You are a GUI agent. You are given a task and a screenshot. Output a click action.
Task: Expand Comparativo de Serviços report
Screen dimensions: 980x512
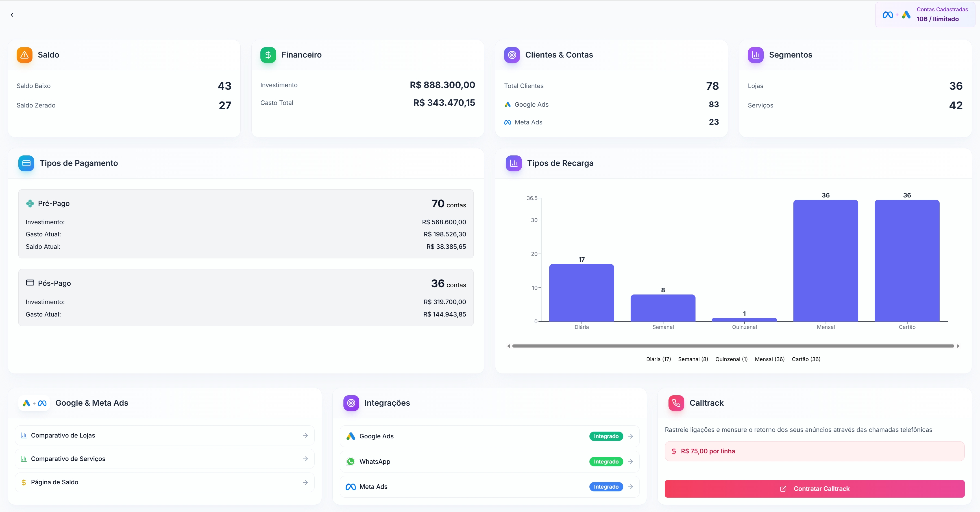click(306, 459)
